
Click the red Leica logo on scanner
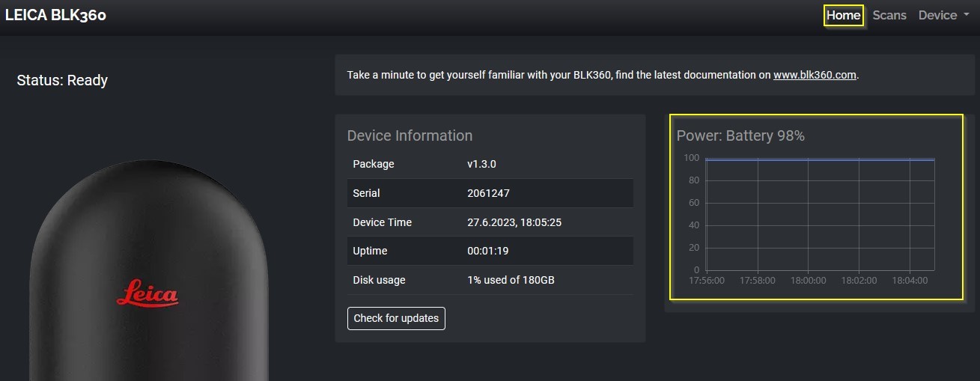click(x=147, y=293)
